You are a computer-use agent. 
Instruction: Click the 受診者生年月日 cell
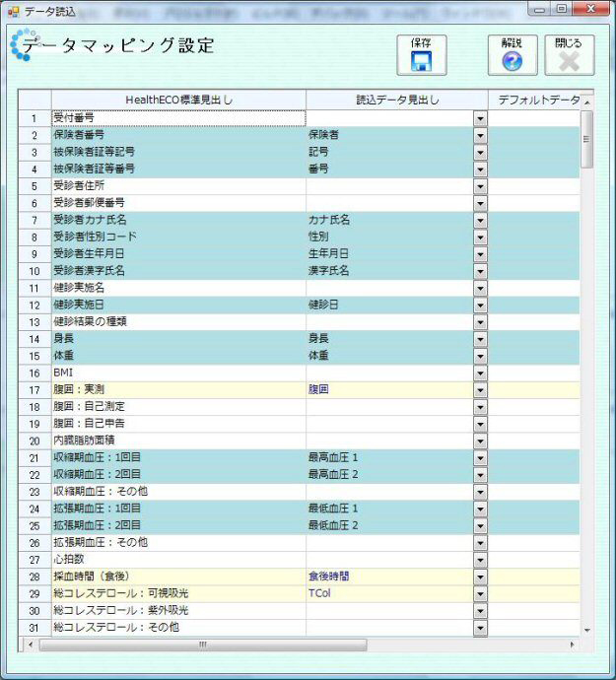tap(178, 254)
